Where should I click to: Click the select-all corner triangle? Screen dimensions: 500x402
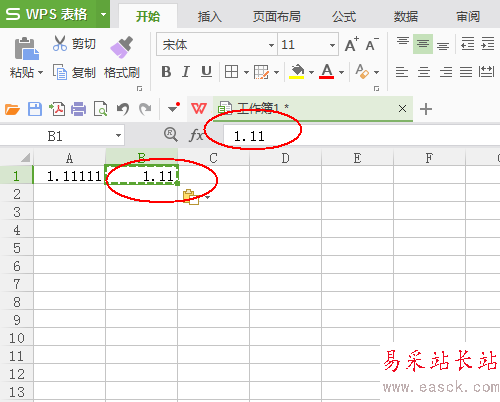(25, 157)
